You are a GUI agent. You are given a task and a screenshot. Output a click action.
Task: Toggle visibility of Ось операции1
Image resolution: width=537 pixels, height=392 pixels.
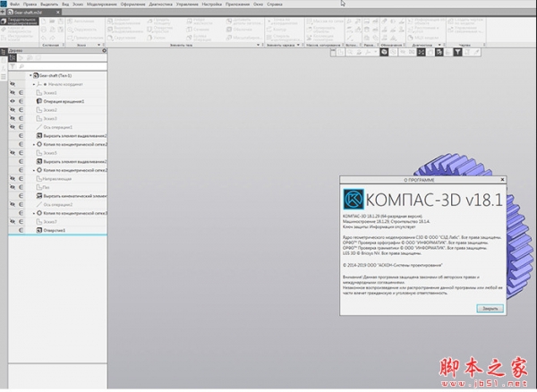pos(13,127)
